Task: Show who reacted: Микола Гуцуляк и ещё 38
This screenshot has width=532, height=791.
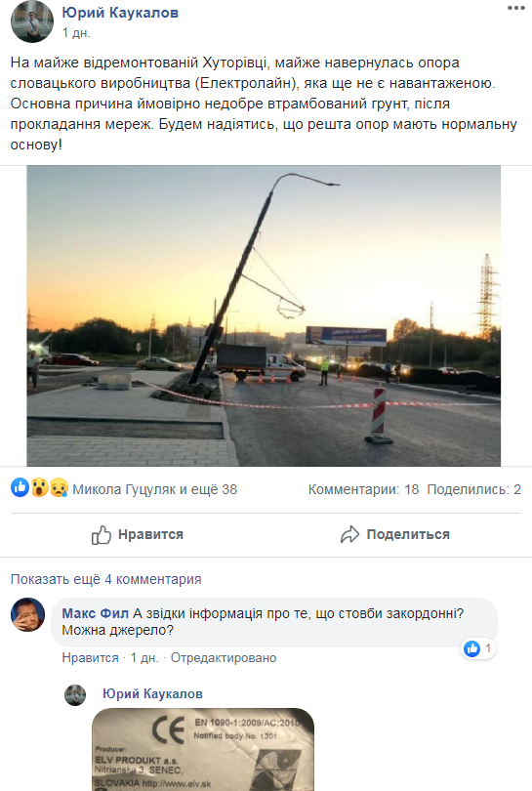Action: tap(155, 489)
